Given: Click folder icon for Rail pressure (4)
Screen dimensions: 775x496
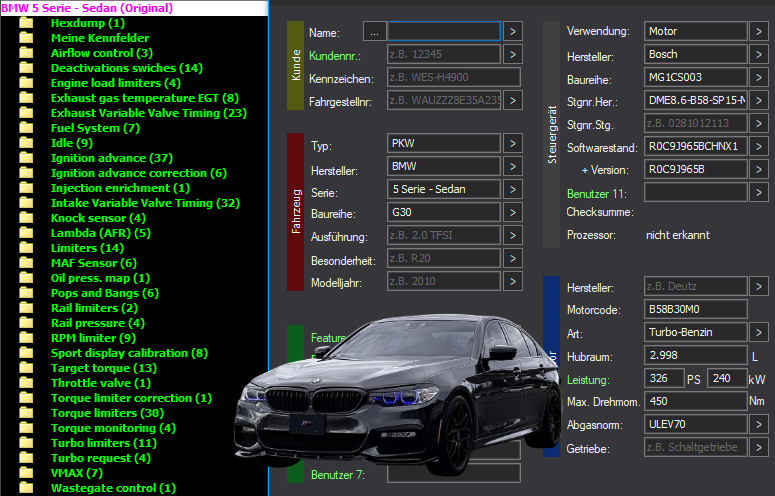Looking at the screenshot, I should coord(26,323).
